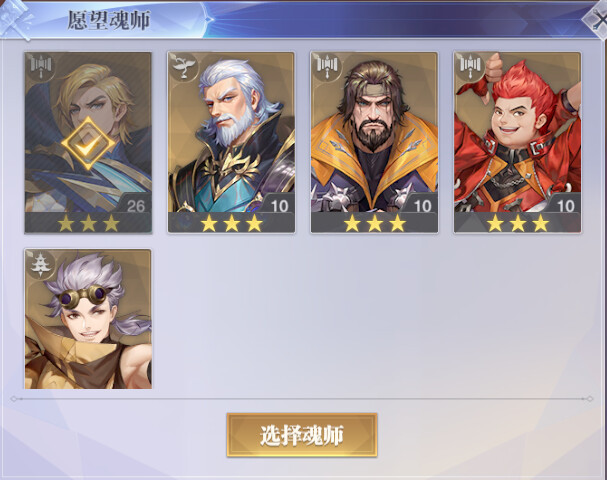Click three-star rating under blonde character
Image resolution: width=607 pixels, height=480 pixels.
[x=88, y=223]
